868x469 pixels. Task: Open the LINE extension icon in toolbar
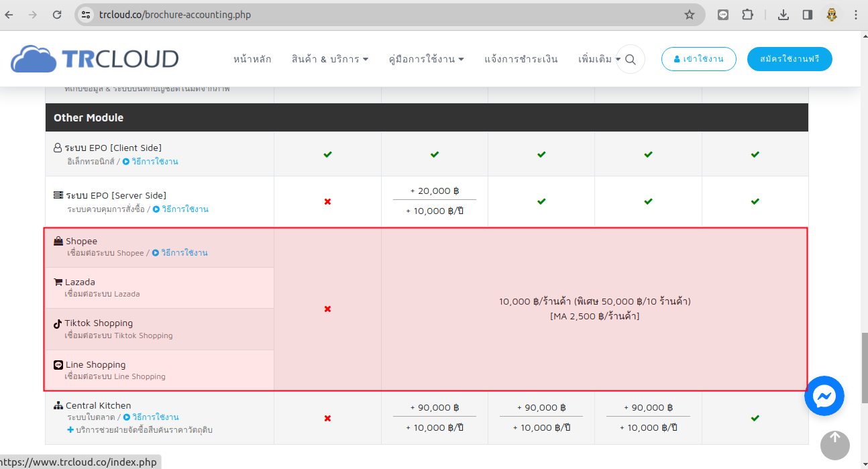(x=723, y=14)
